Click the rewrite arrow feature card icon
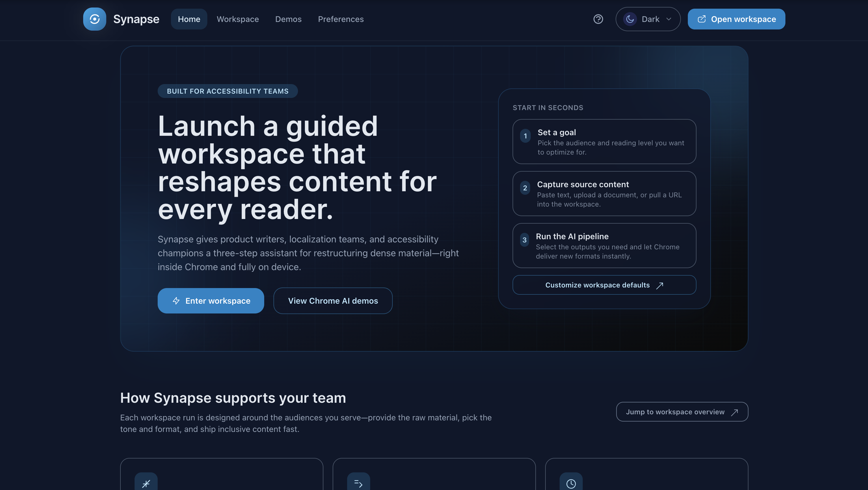This screenshot has height=490, width=868. pyautogui.click(x=358, y=483)
